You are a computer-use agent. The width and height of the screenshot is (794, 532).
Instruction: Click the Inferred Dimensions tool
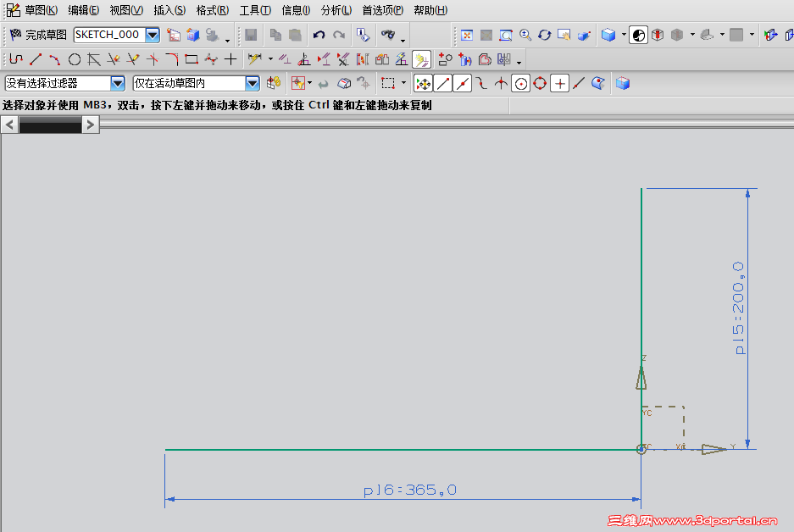tap(255, 60)
